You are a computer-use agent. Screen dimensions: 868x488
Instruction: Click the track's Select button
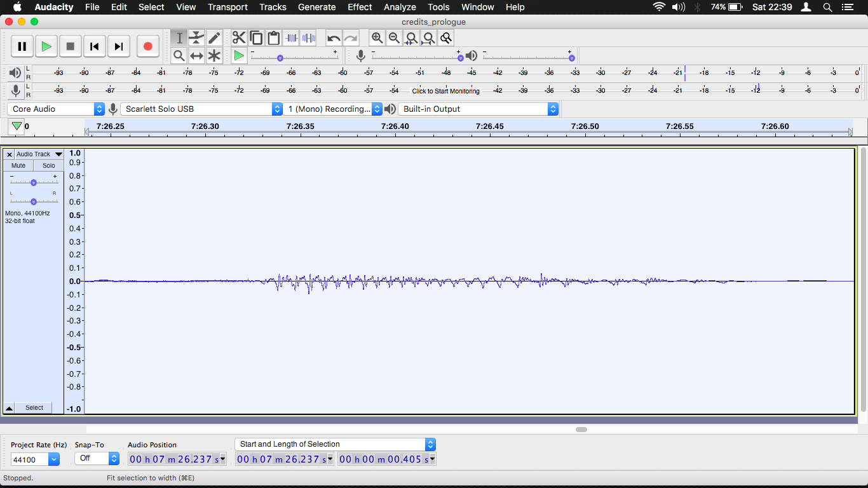click(x=34, y=408)
